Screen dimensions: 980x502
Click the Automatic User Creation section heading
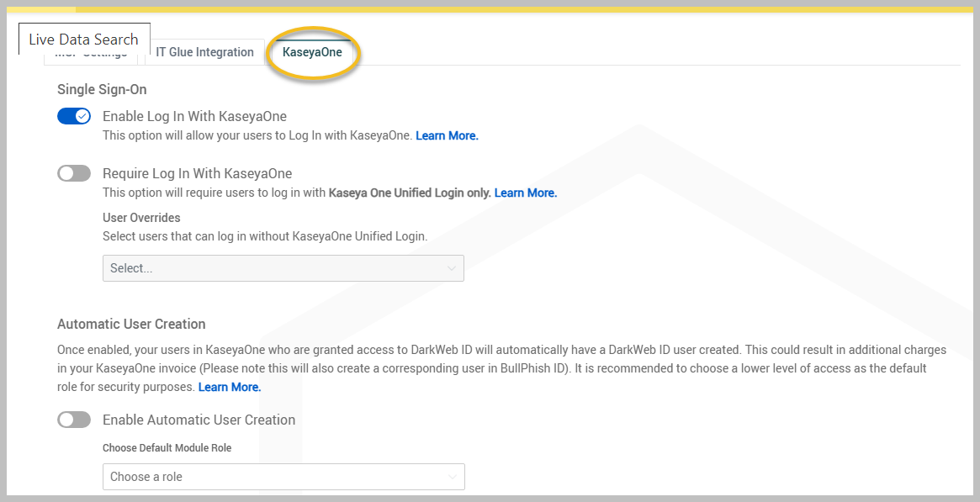(x=131, y=324)
